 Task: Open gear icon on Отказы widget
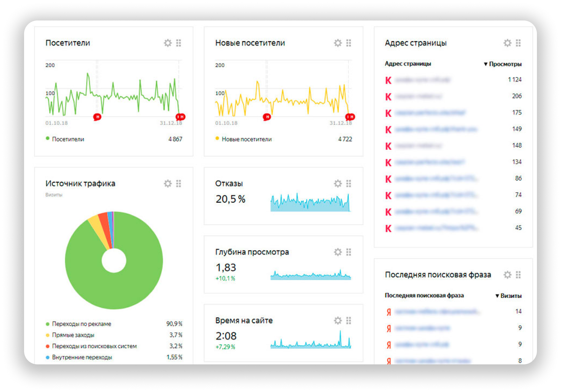(x=338, y=183)
